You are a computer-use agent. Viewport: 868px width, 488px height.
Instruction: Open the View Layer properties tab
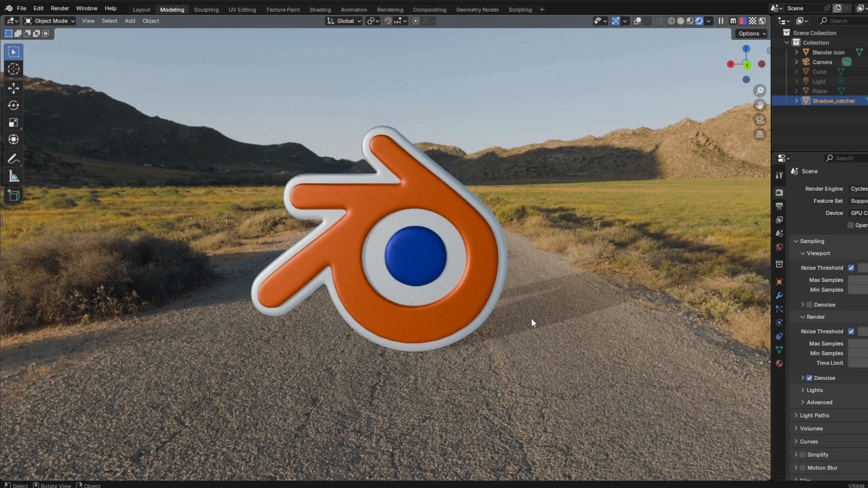tap(779, 220)
